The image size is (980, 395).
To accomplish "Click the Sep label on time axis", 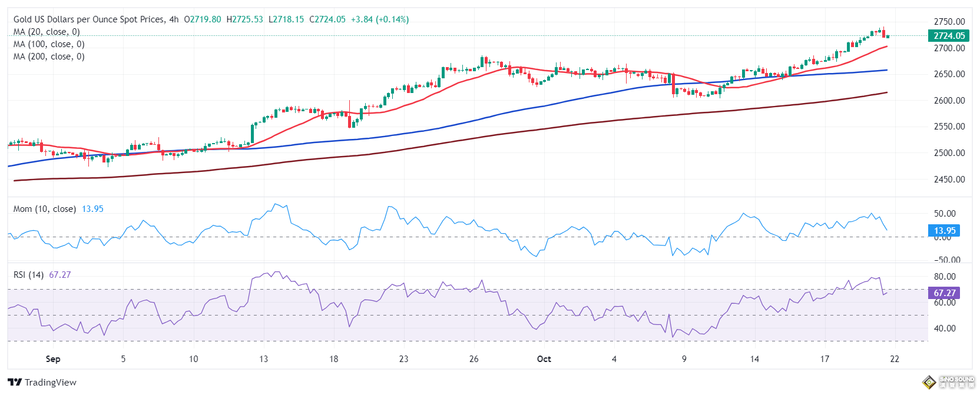I will pos(53,359).
